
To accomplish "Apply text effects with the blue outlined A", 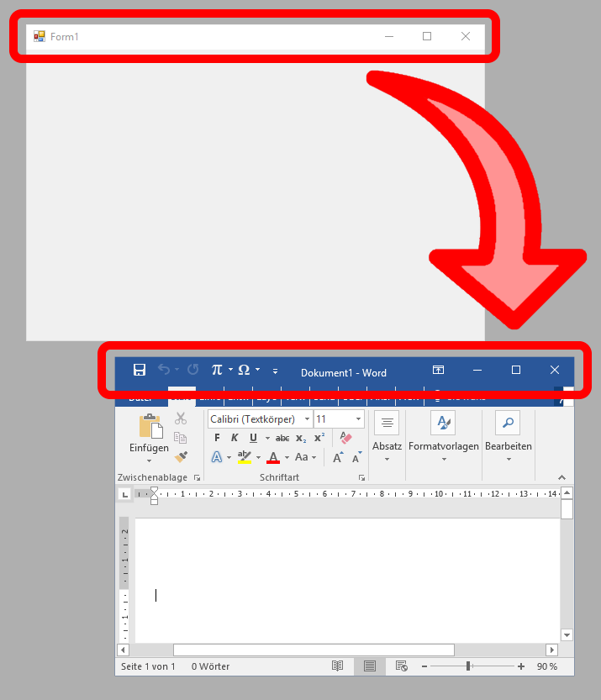I will click(217, 457).
